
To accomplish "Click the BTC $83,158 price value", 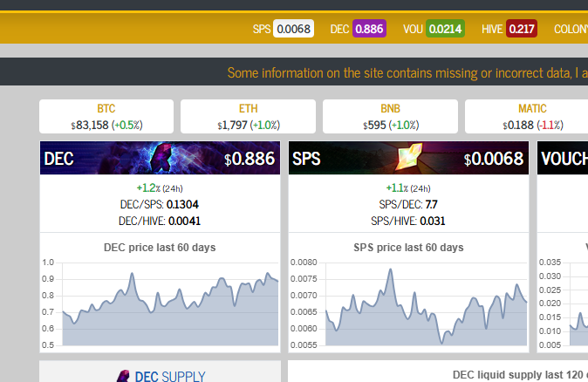I will tap(90, 125).
